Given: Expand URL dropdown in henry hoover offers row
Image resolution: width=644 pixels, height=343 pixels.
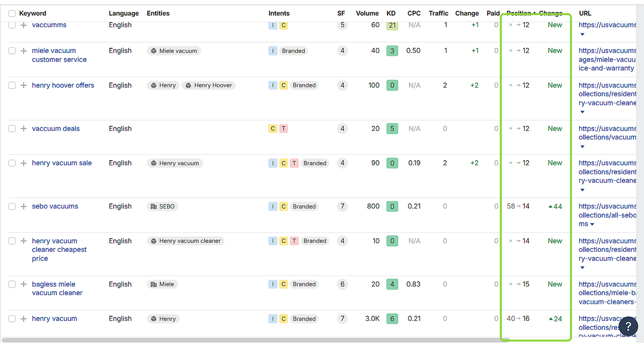Looking at the screenshot, I should pyautogui.click(x=583, y=112).
